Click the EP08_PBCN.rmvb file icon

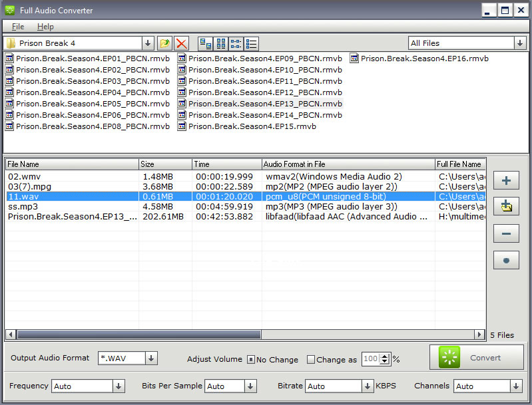tap(9, 126)
